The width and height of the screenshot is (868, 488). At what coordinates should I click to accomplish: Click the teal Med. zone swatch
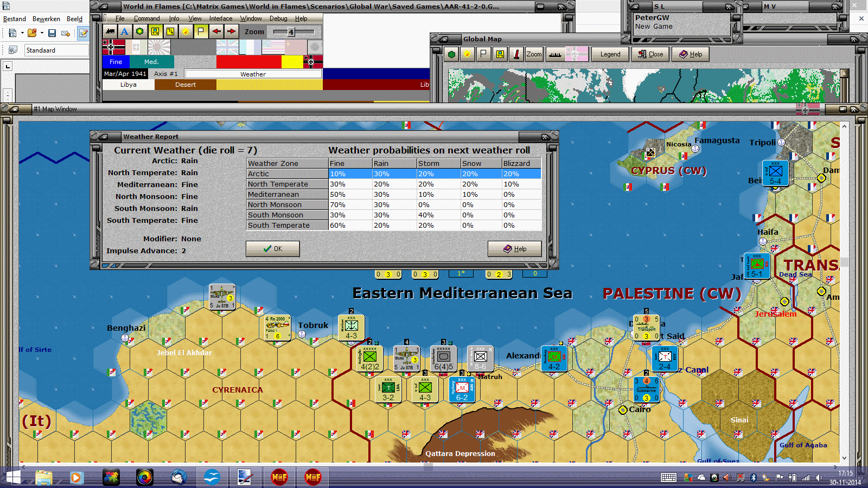point(152,62)
